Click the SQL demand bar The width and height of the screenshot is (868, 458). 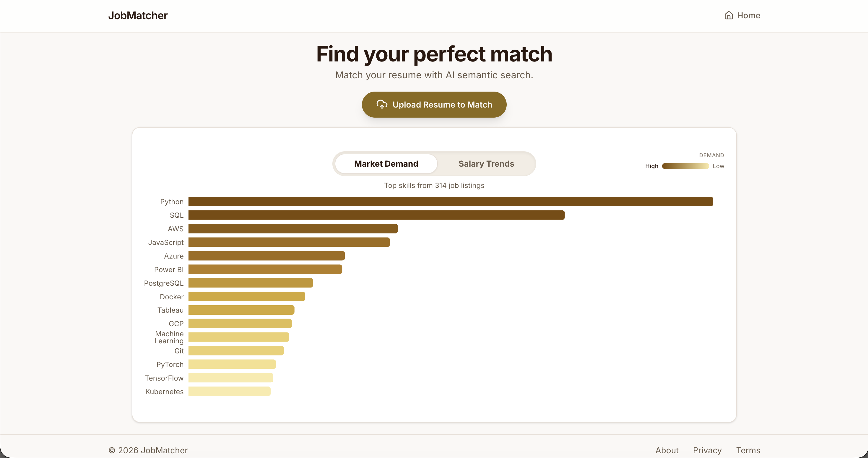click(376, 215)
